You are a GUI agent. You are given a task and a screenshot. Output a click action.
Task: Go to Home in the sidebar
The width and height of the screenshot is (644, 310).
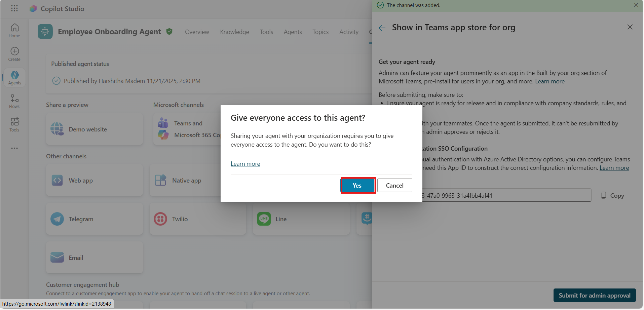(14, 30)
